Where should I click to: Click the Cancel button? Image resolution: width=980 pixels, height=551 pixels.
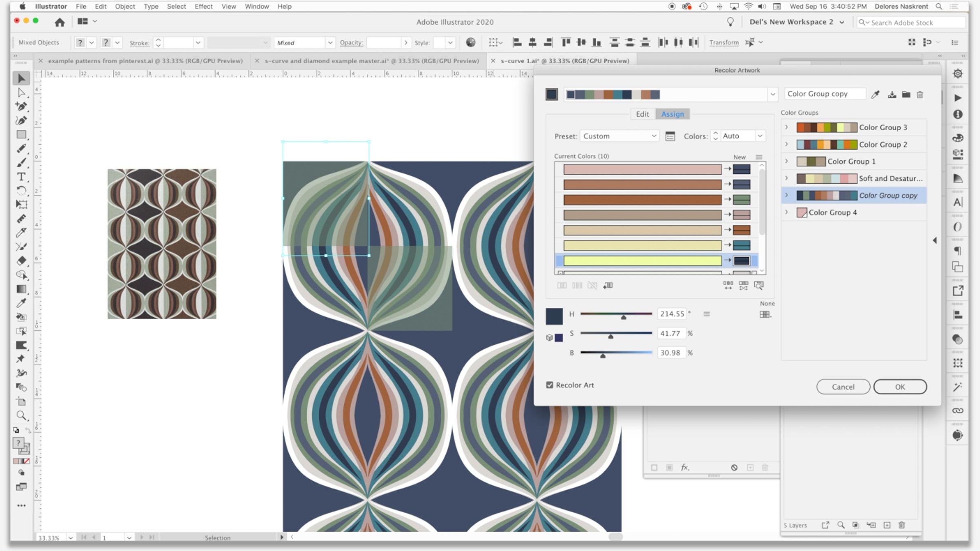pos(843,387)
